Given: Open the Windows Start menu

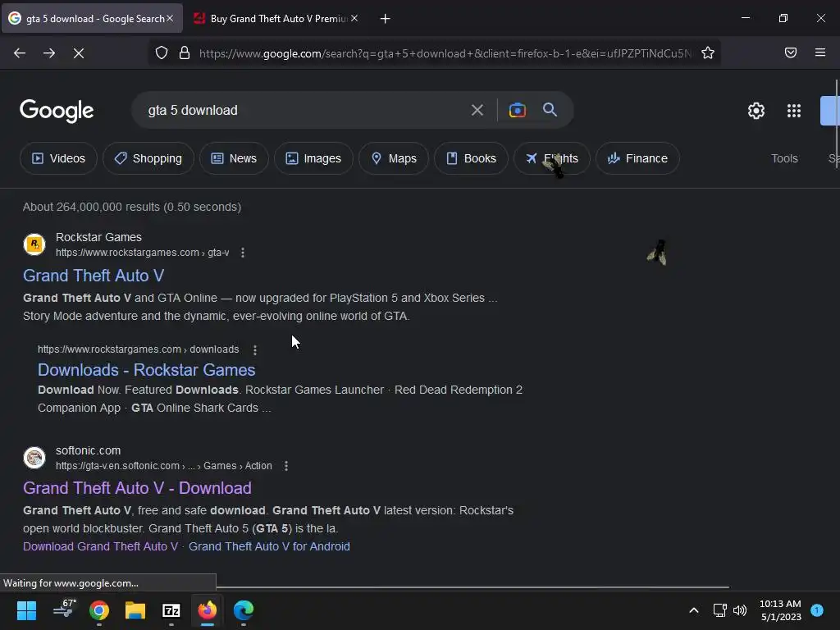Looking at the screenshot, I should pos(26,610).
